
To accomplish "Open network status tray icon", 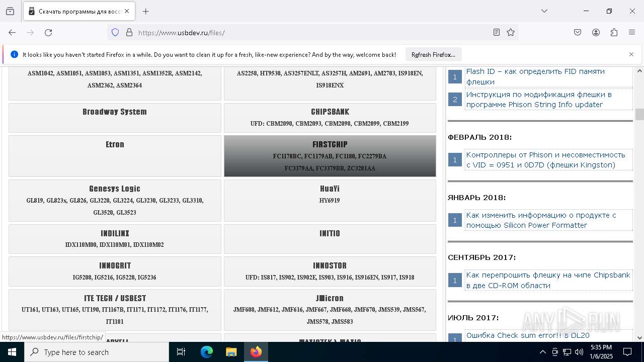I will (567, 352).
